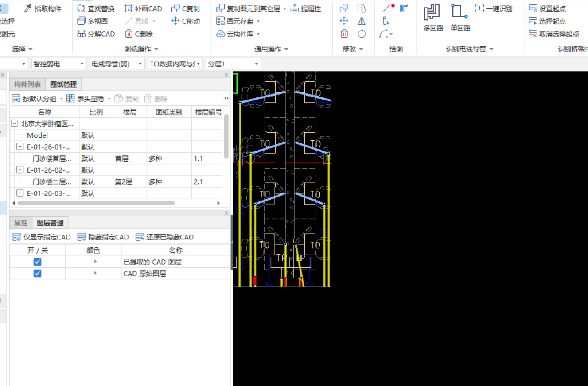The height and width of the screenshot is (386, 588).
Task: Click the rotate icon in 修改 group
Action: (362, 34)
